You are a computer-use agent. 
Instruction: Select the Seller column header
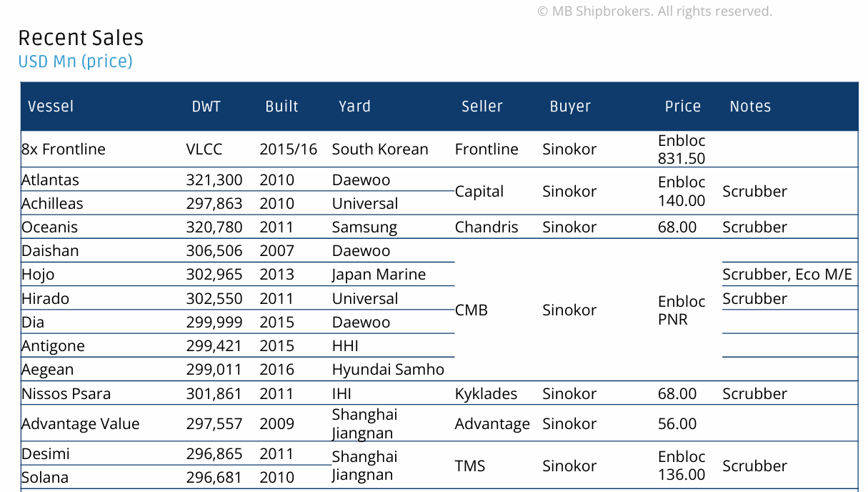click(482, 107)
